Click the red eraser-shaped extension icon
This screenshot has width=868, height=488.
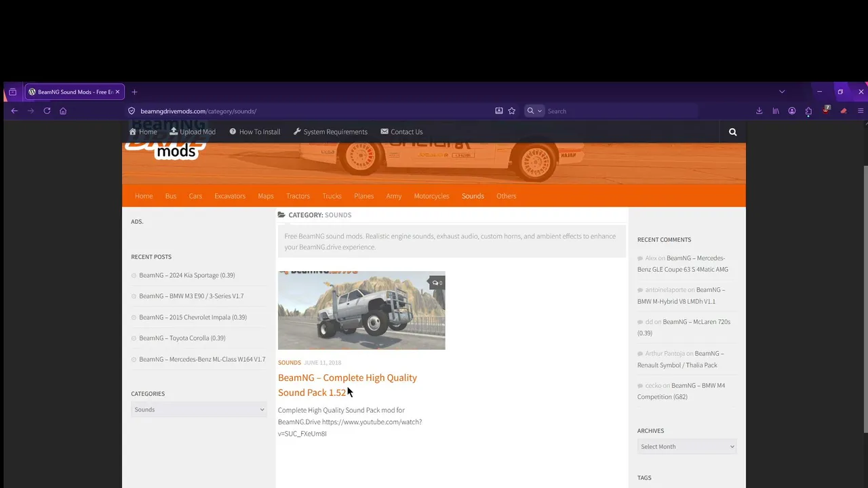point(844,111)
